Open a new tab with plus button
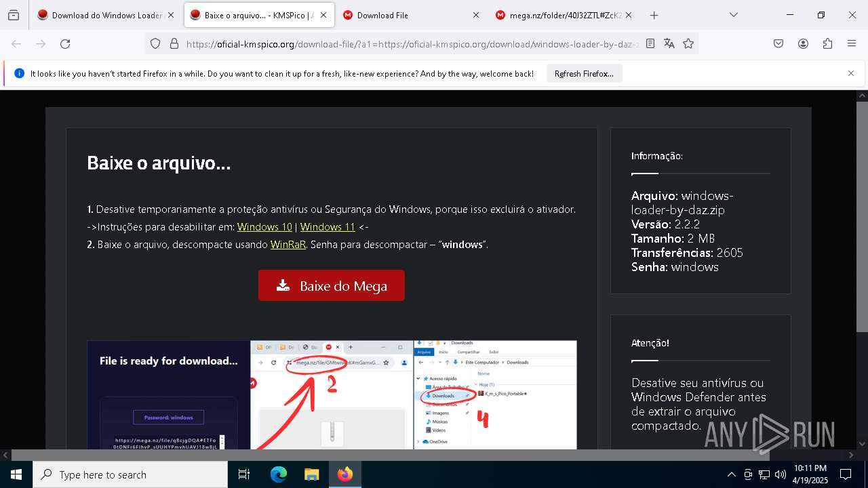Viewport: 868px width, 488px height. point(654,15)
